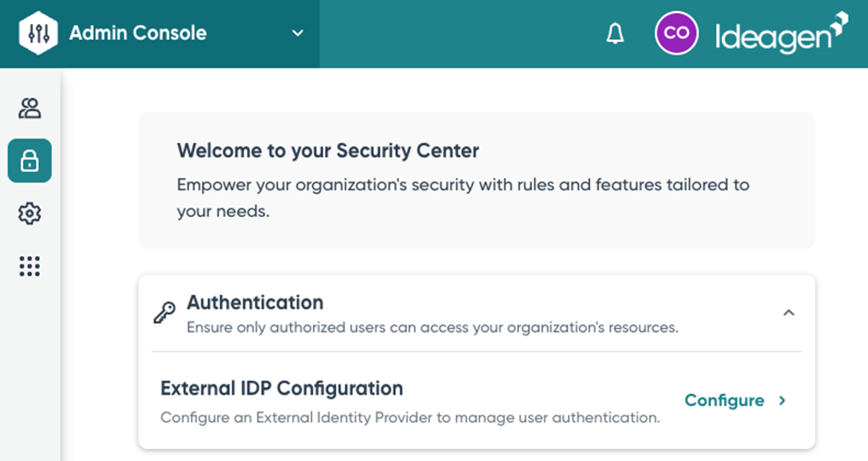Click the Admin Console hexagon logo icon
The image size is (868, 461).
39,33
